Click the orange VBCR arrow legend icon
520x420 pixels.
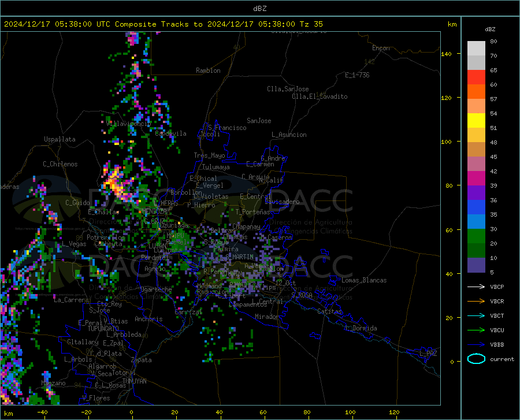(476, 301)
